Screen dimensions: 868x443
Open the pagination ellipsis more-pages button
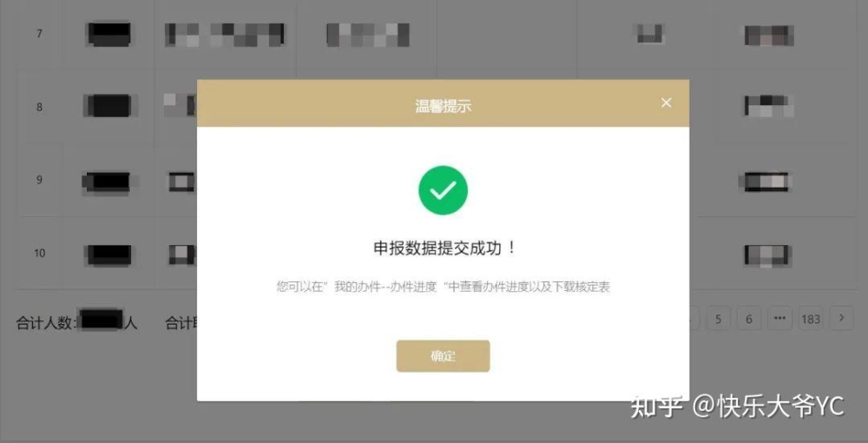pyautogui.click(x=780, y=319)
